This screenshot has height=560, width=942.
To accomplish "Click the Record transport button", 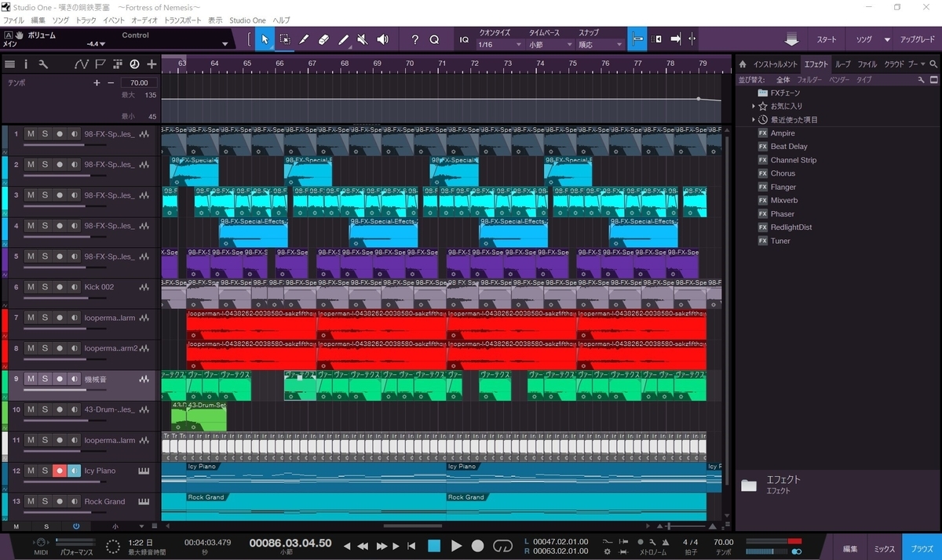I will (477, 545).
